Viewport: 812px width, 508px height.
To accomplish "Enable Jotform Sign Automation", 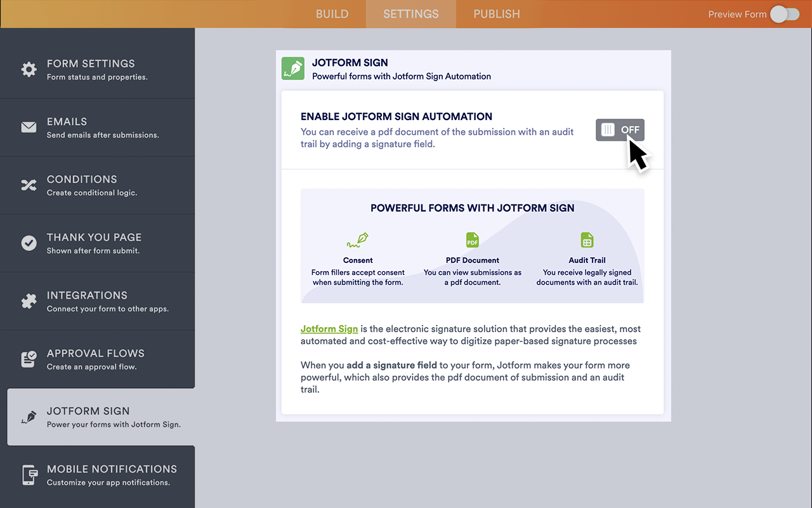I will pyautogui.click(x=620, y=130).
